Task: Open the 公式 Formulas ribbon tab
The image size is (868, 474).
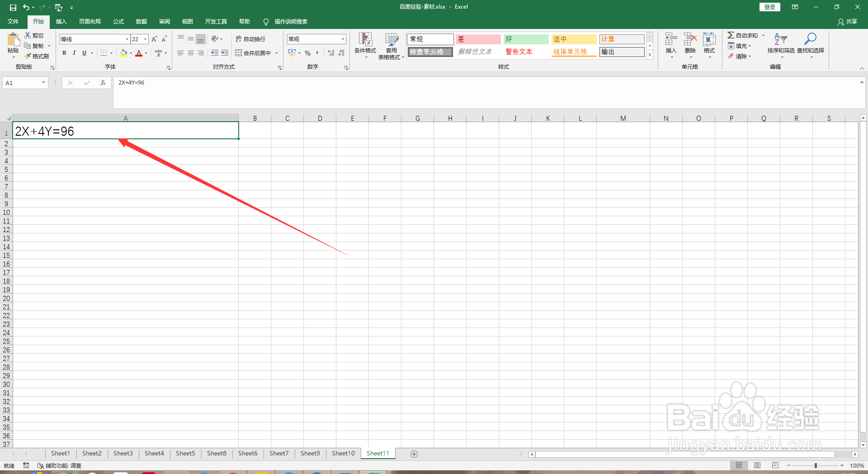Action: [x=118, y=22]
